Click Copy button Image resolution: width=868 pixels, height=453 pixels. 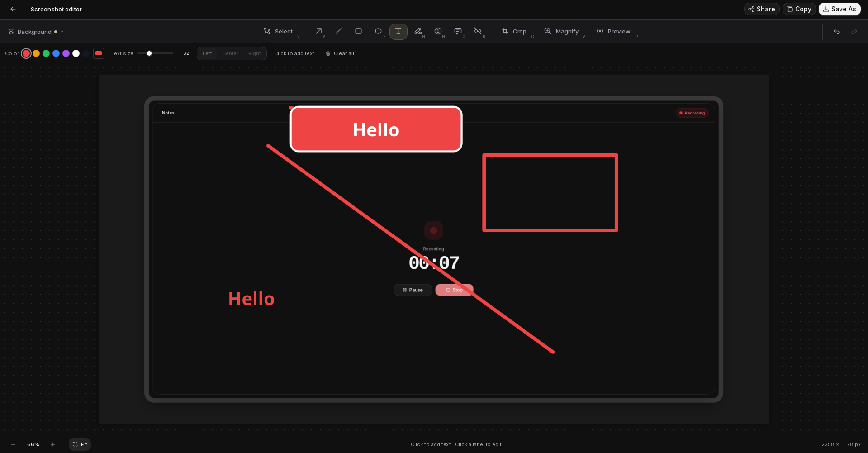799,9
